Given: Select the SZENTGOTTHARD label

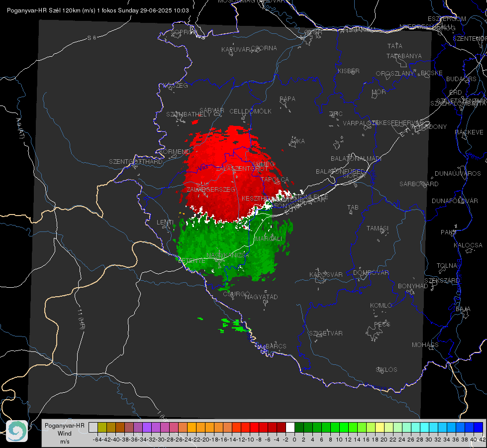Looking at the screenshot, I should [136, 161].
